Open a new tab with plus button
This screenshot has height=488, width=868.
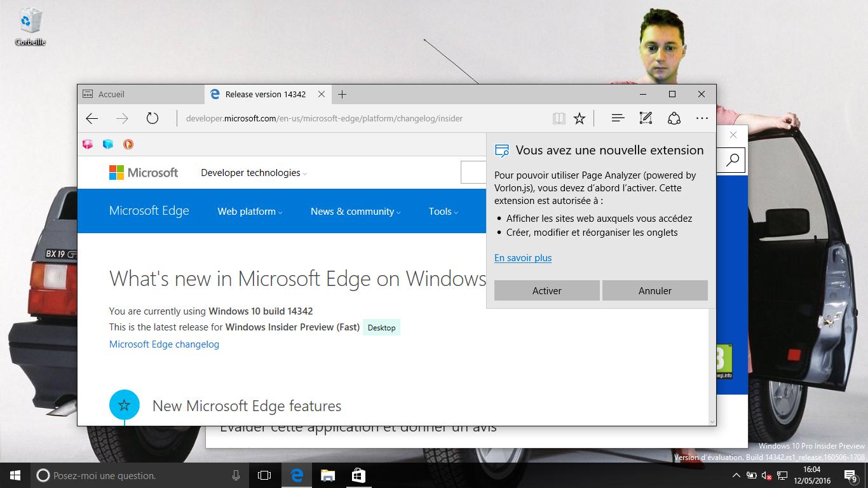pos(342,94)
